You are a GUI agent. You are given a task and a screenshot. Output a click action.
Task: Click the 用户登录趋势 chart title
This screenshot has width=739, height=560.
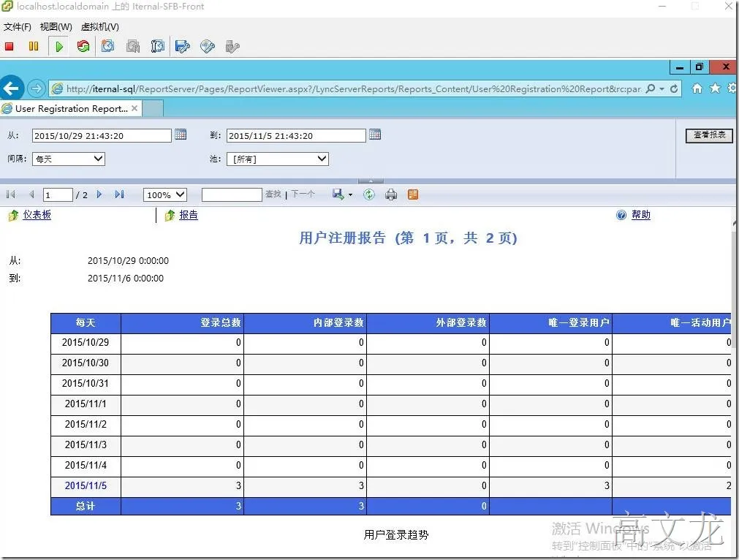coord(396,535)
